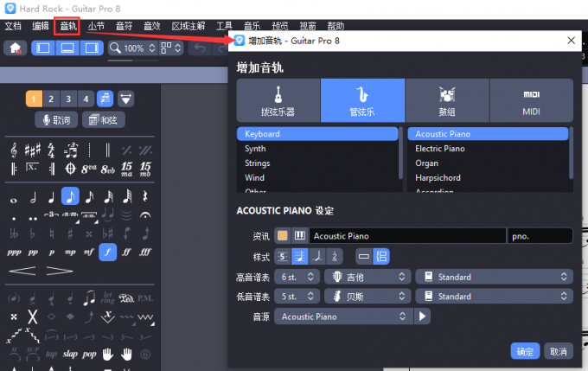Image resolution: width=588 pixels, height=371 pixels.
Task: Select voice 2 button
Action: (x=51, y=99)
